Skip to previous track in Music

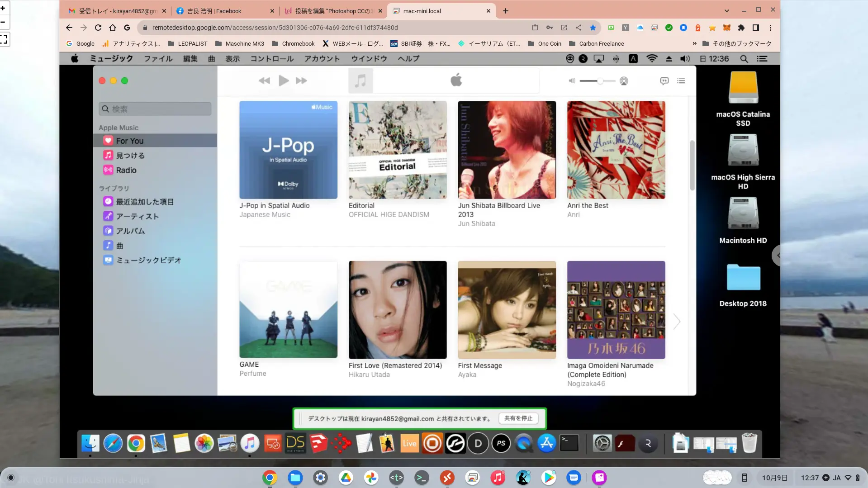click(264, 81)
